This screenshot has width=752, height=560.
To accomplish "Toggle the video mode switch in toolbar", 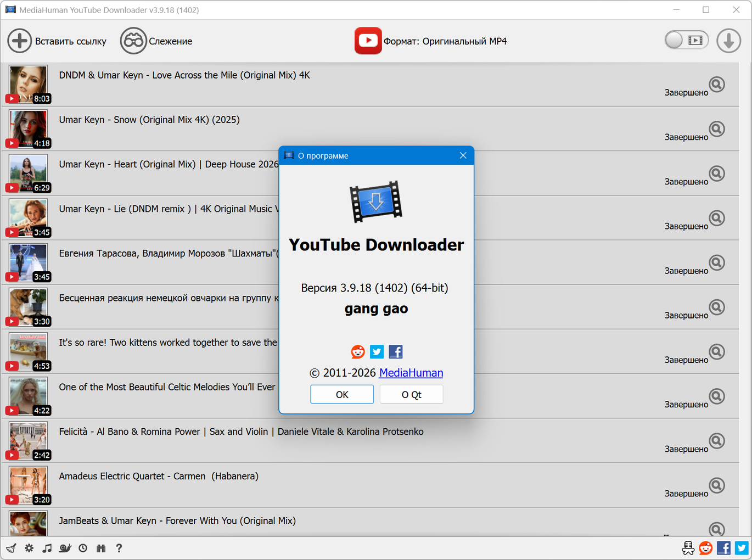I will (x=686, y=40).
